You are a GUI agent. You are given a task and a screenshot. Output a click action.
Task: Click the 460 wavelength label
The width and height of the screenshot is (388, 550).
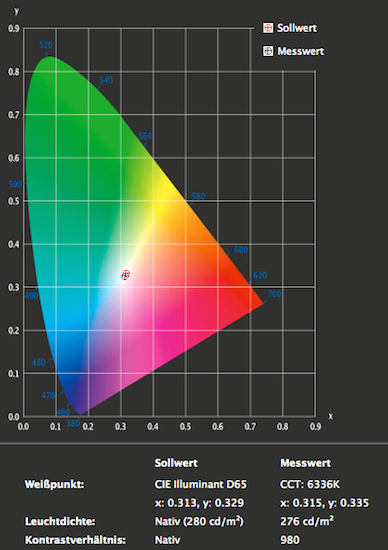pos(63,412)
